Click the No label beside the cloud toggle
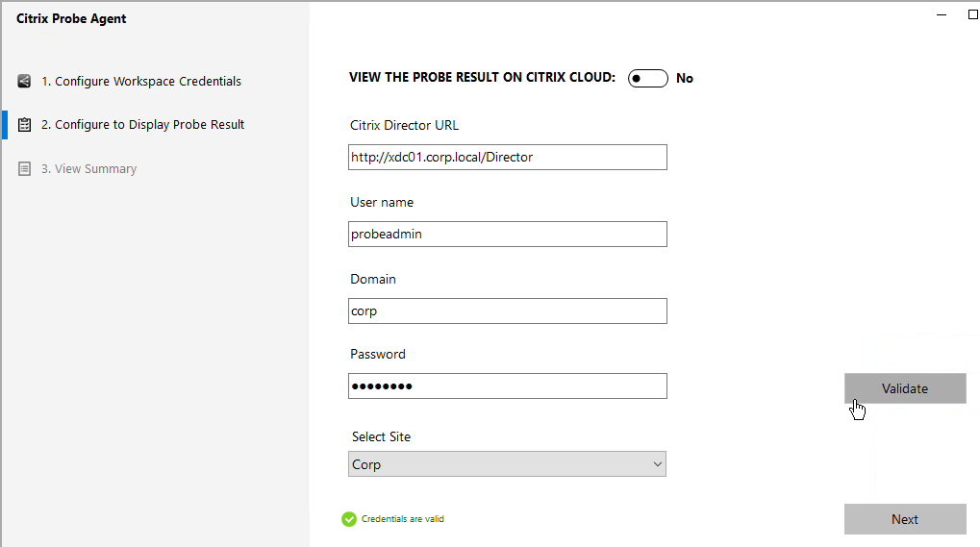Viewport: 980px width, 547px height. tap(685, 78)
